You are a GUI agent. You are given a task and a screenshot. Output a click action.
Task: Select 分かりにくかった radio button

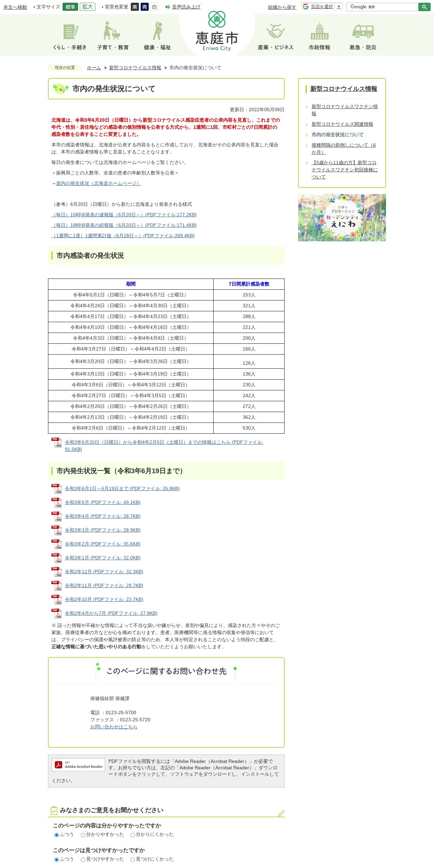(132, 835)
